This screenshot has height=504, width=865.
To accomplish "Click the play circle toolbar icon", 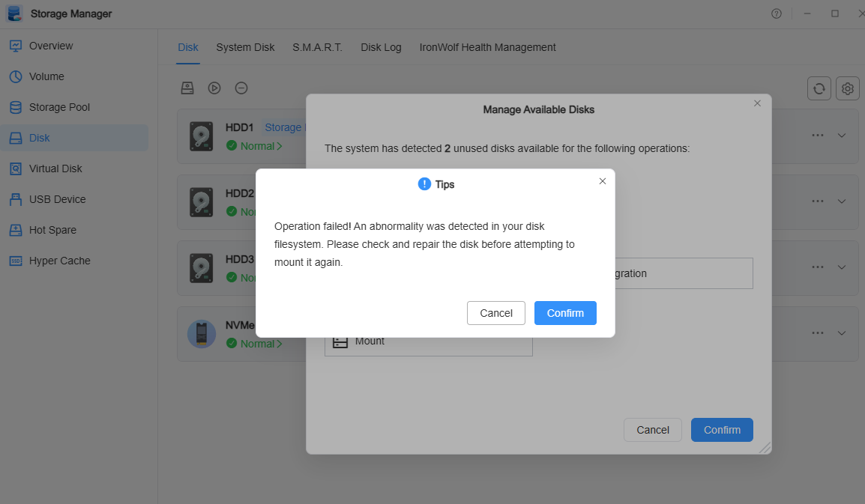I will point(214,88).
